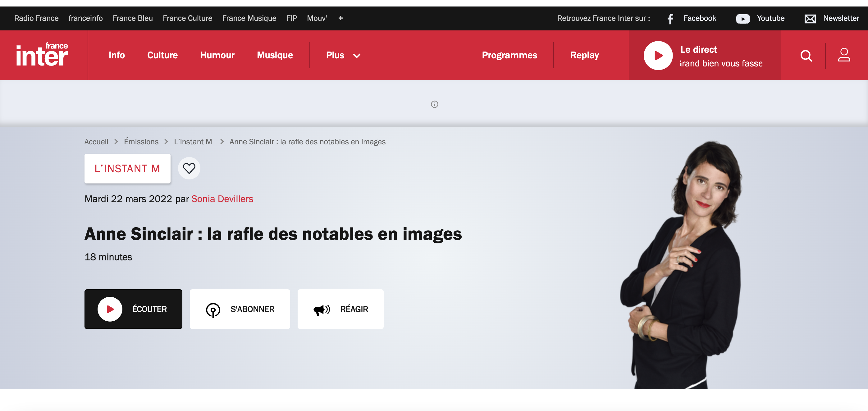Click the ÉCOUTER play button
Viewport: 868px width, 411px height.
click(134, 309)
